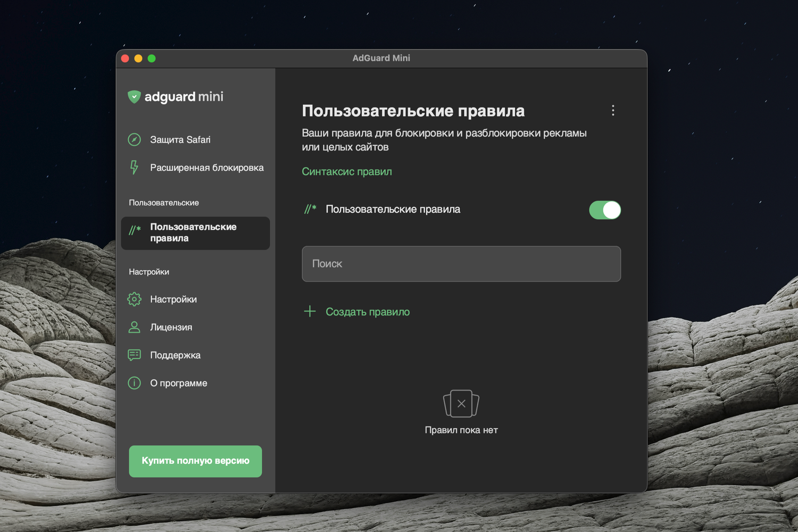Open the three-dot more options menu

(x=613, y=110)
